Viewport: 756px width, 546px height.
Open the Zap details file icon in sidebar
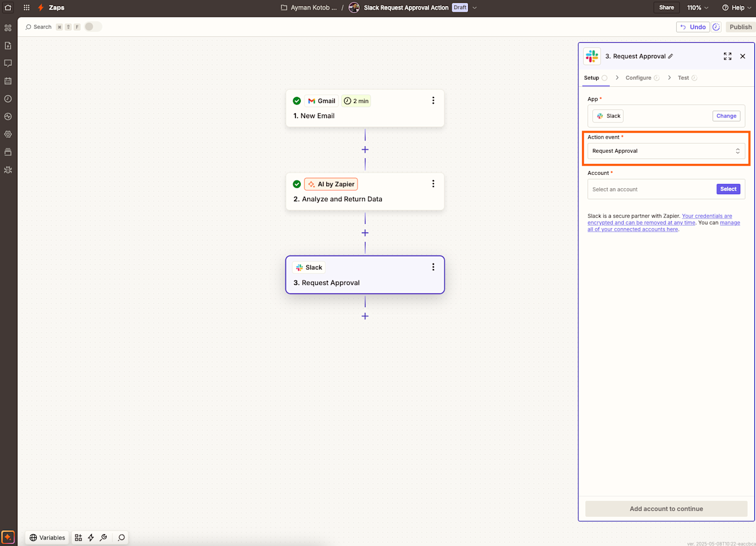8,46
